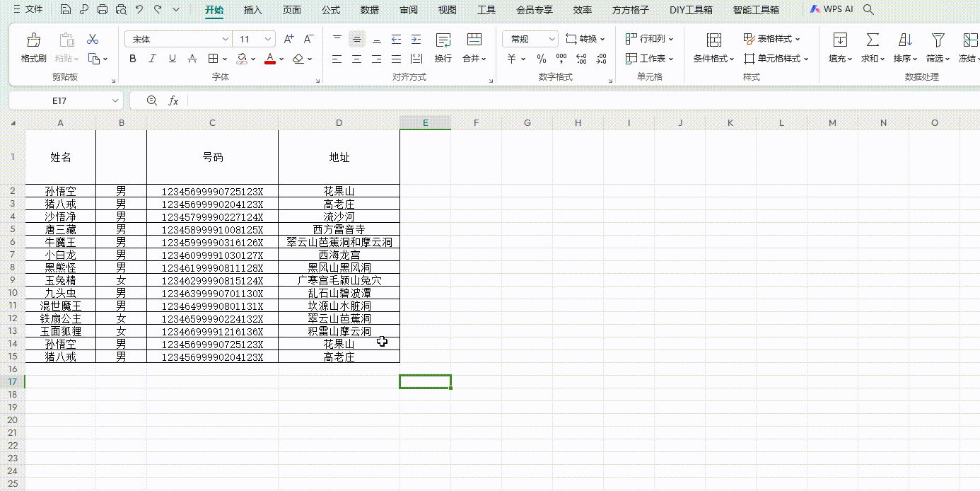Toggle Underline formatting

coord(172,59)
